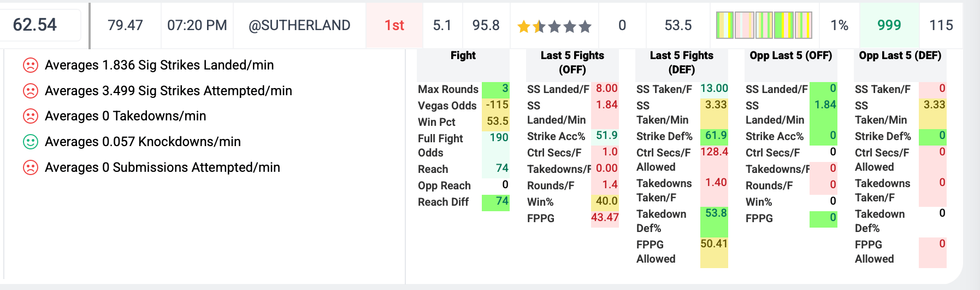Click the last striped color bar thumbnail

[x=804, y=25]
